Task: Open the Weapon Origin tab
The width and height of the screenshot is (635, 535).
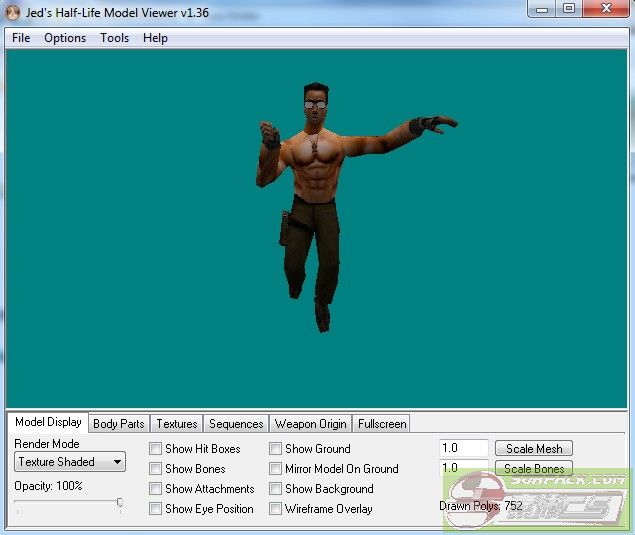Action: point(310,424)
